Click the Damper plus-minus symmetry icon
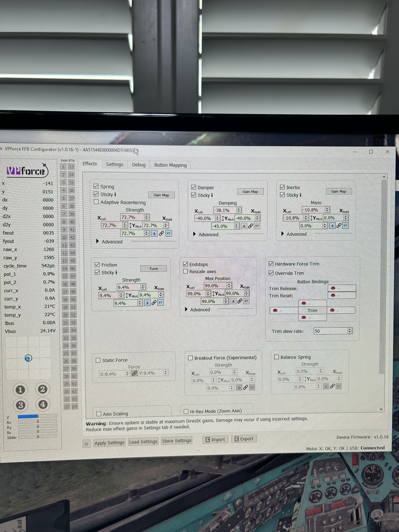The height and width of the screenshot is (532, 399). click(244, 226)
